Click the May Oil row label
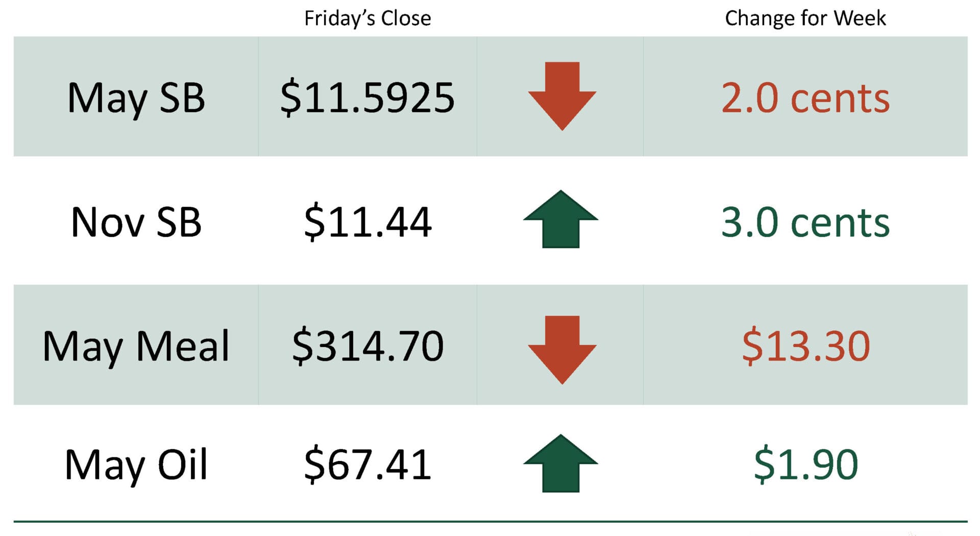The width and height of the screenshot is (980, 536). pyautogui.click(x=136, y=465)
